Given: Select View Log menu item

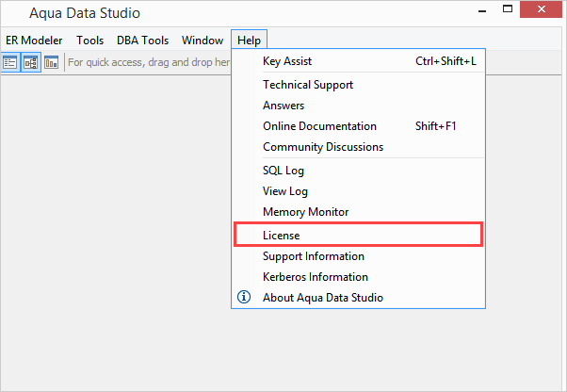Looking at the screenshot, I should tap(285, 191).
